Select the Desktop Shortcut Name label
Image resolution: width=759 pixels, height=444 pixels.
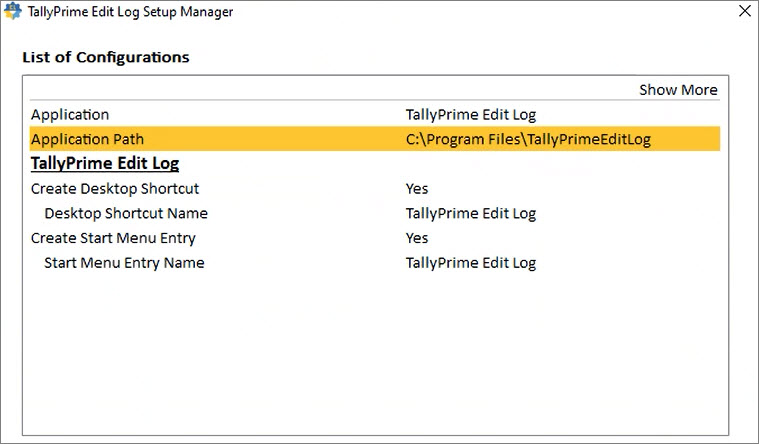(x=126, y=213)
